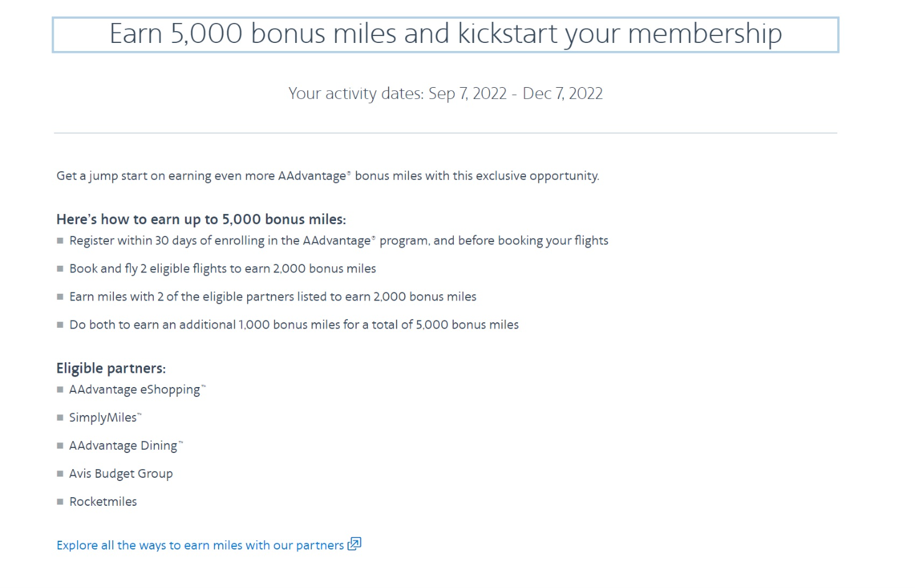The height and width of the screenshot is (588, 915).
Task: Click the 'AAdvantage eShopping' partner item
Action: coord(137,390)
